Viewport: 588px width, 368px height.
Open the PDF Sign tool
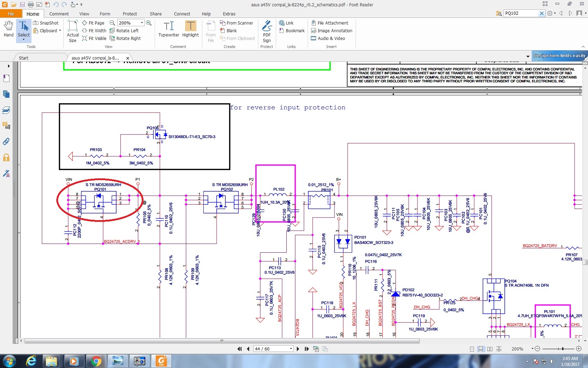click(x=267, y=31)
